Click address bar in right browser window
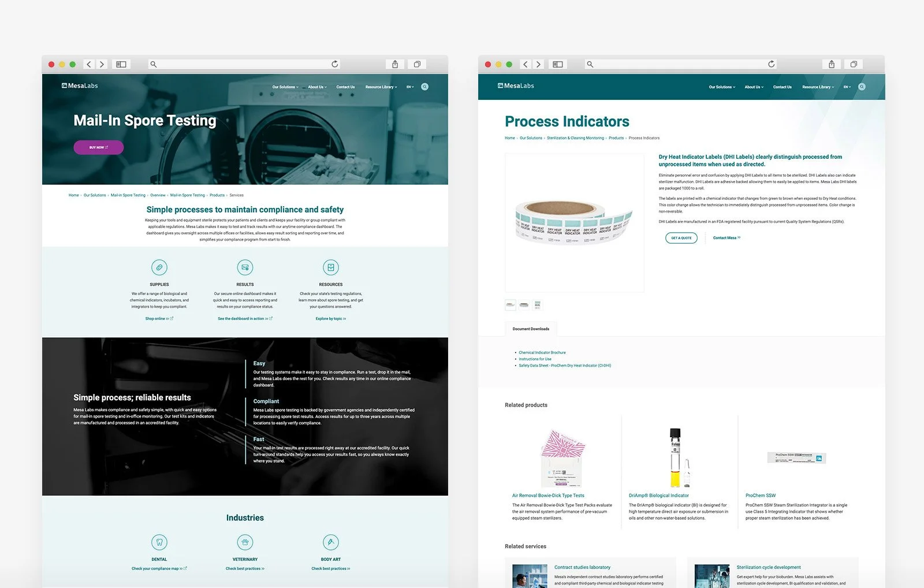Viewport: 924px width, 588px height. click(681, 64)
